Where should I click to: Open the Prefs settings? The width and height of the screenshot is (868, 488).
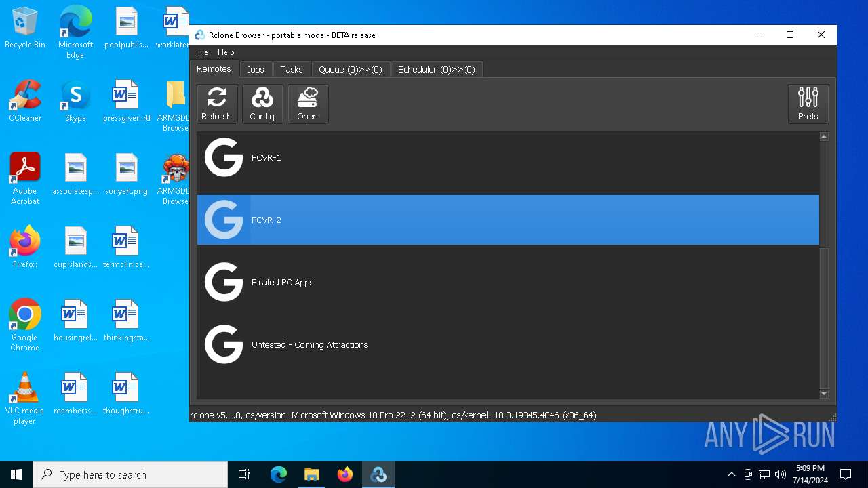[x=808, y=104]
